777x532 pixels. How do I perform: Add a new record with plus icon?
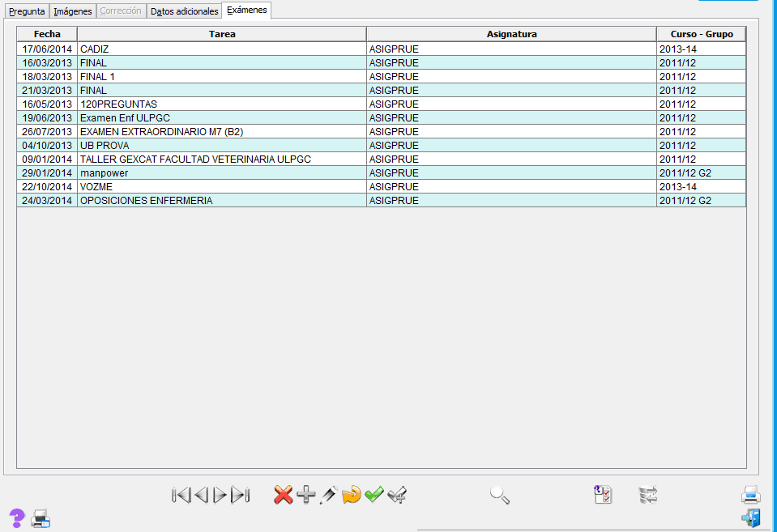305,495
